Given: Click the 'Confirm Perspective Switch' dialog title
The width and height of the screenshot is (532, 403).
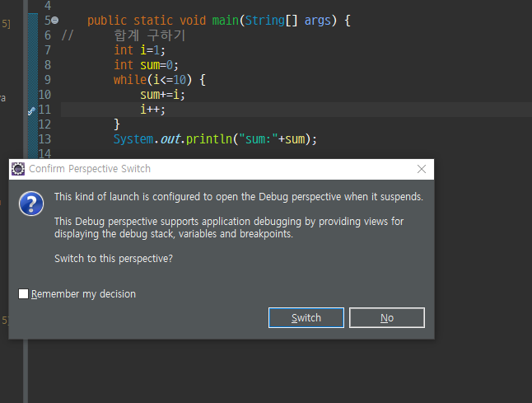Looking at the screenshot, I should [90, 169].
